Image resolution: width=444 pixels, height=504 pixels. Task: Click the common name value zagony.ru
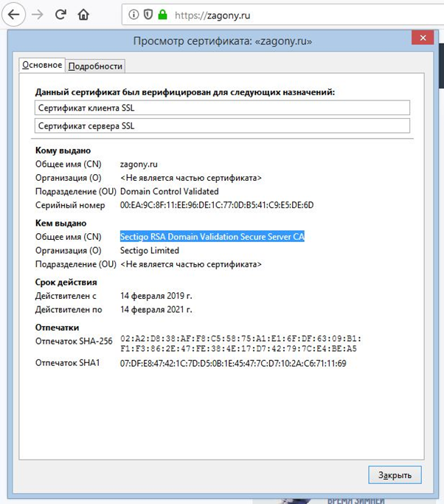(139, 165)
